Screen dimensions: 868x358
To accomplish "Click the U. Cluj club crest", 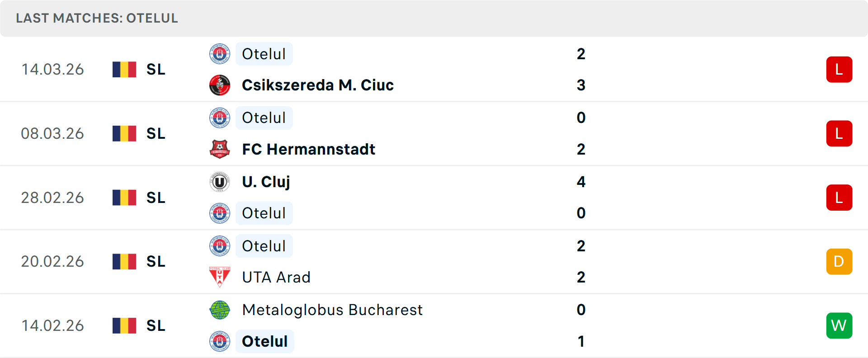I will pyautogui.click(x=220, y=182).
